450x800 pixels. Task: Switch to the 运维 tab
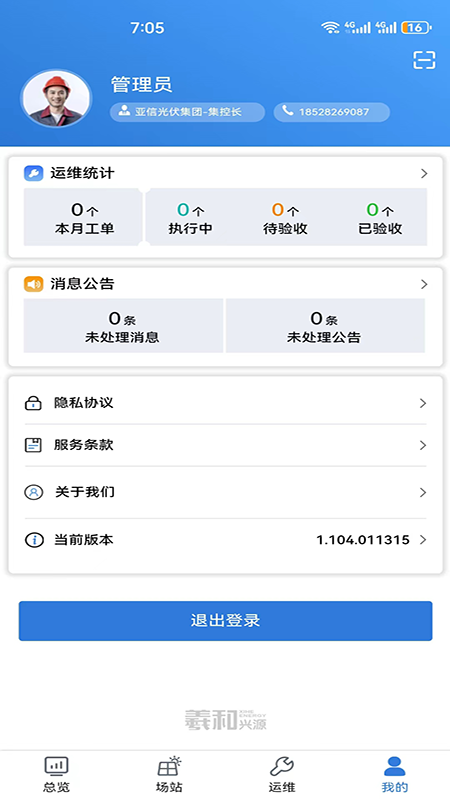coord(282,774)
